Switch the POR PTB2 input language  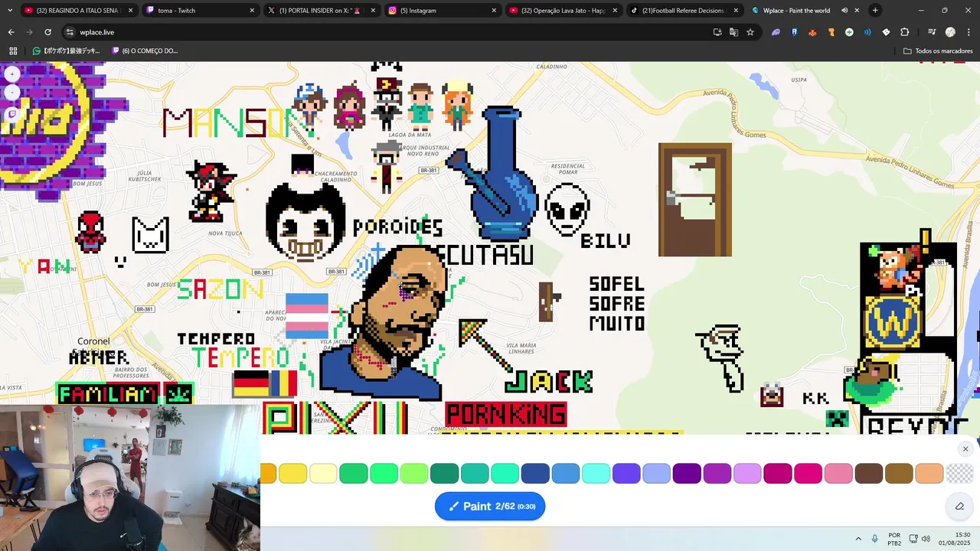pyautogui.click(x=894, y=539)
